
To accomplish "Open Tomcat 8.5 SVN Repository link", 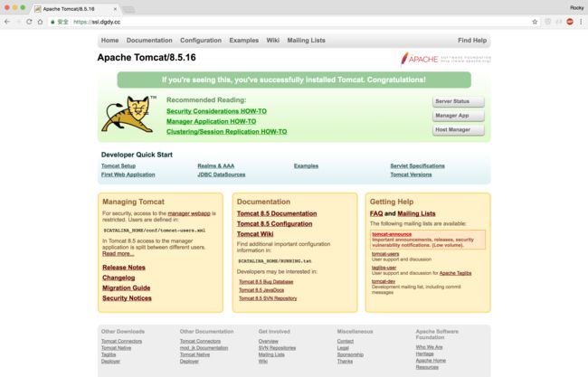I will point(268,298).
